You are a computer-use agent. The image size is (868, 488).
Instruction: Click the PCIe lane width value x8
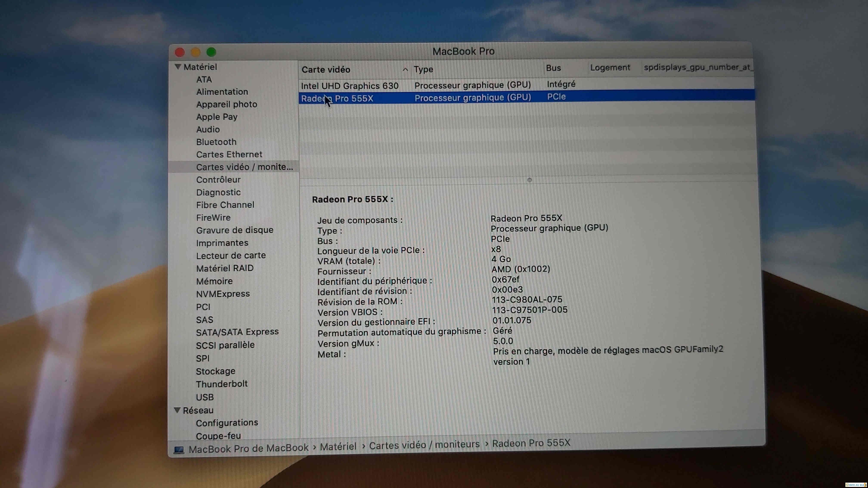[496, 249]
